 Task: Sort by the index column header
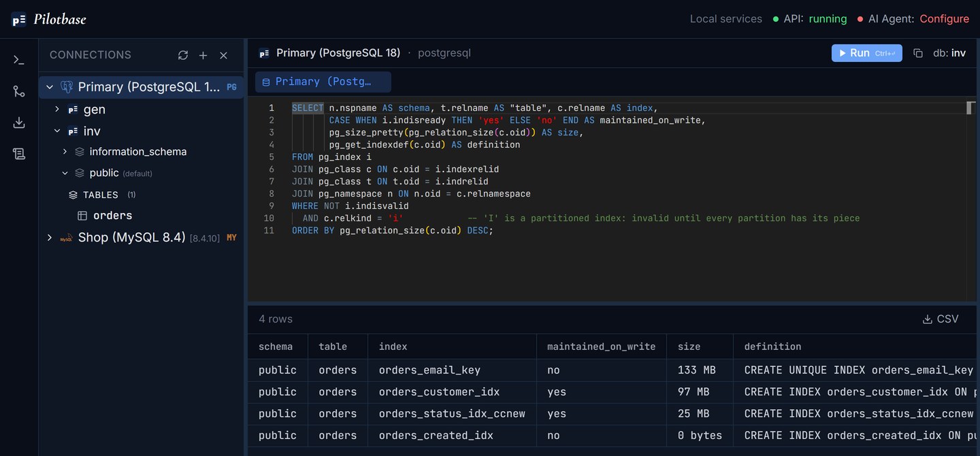(x=393, y=346)
